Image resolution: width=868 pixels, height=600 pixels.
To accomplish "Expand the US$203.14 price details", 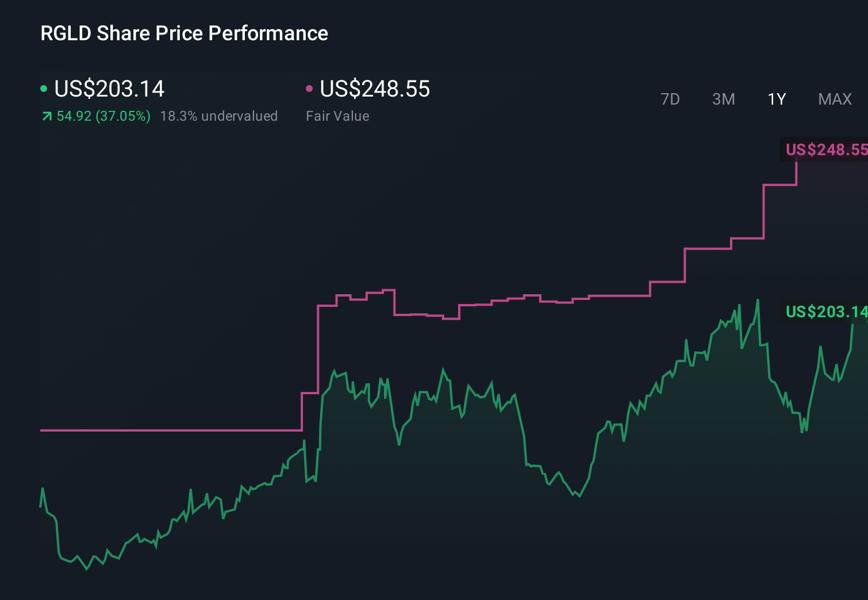I will pos(109,89).
